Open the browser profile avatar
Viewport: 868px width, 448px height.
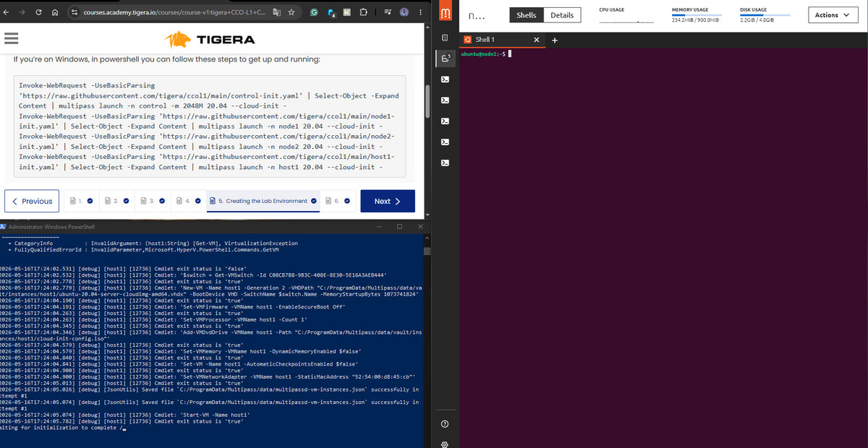pyautogui.click(x=404, y=12)
